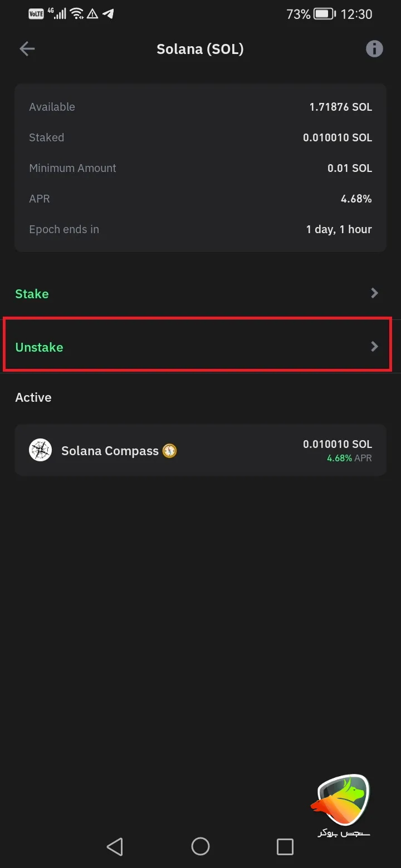This screenshot has width=401, height=868.
Task: Tap the Available 1.71876 SOL balance
Action: 340,107
